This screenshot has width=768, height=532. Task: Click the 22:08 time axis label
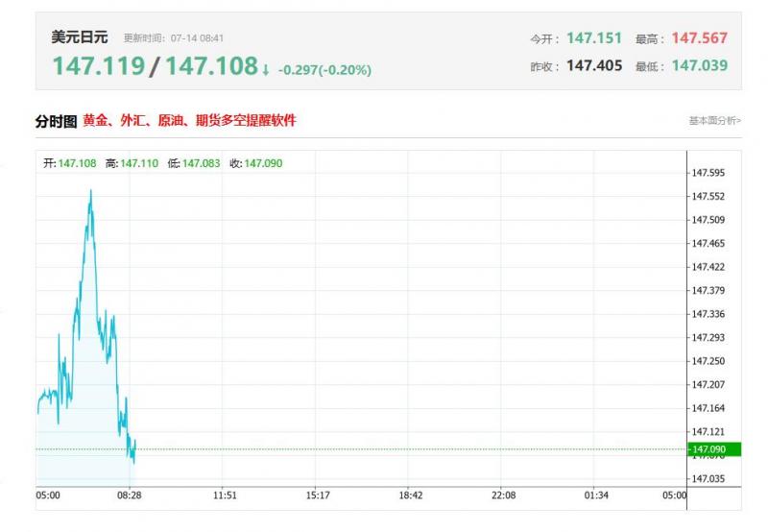(503, 496)
